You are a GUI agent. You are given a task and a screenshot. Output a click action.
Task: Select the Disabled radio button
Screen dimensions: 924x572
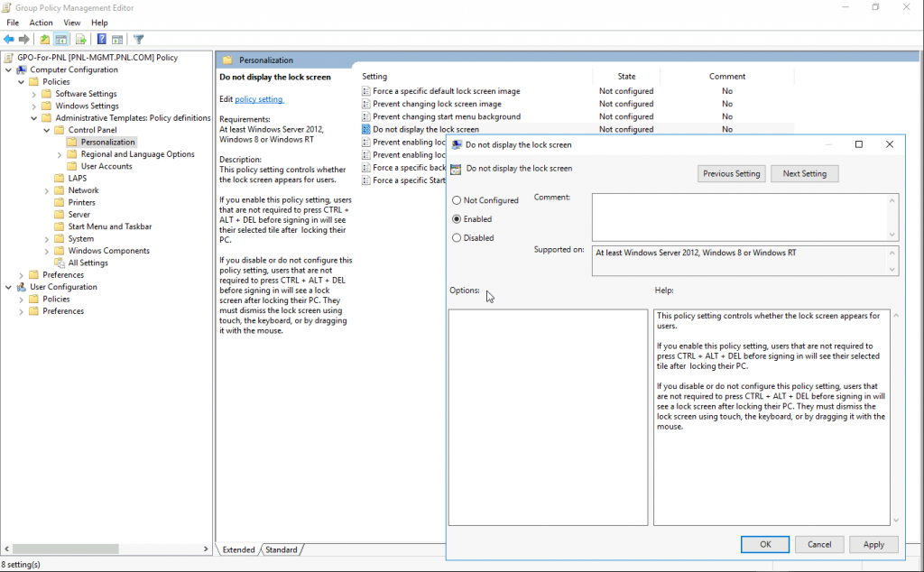click(457, 238)
